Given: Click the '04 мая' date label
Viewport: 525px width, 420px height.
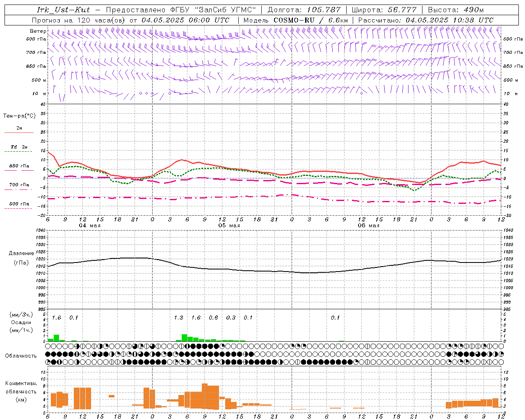Looking at the screenshot, I should point(89,226).
